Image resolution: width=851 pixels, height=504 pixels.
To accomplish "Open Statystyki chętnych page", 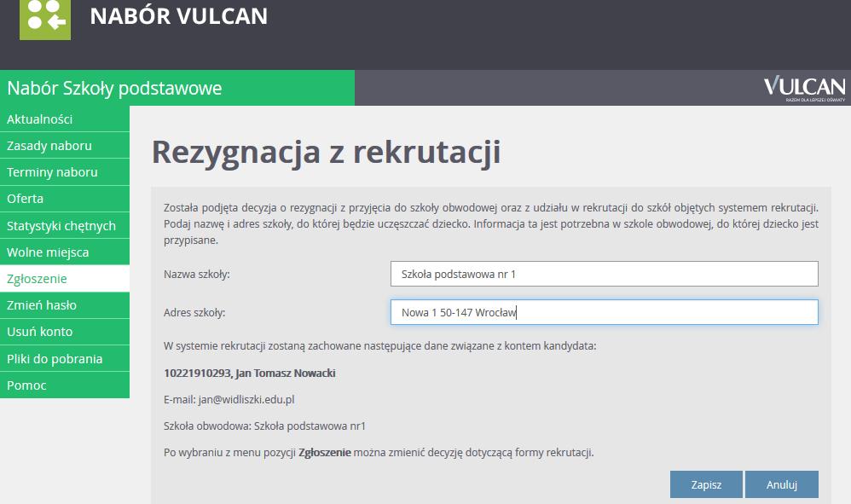I will pos(65,225).
